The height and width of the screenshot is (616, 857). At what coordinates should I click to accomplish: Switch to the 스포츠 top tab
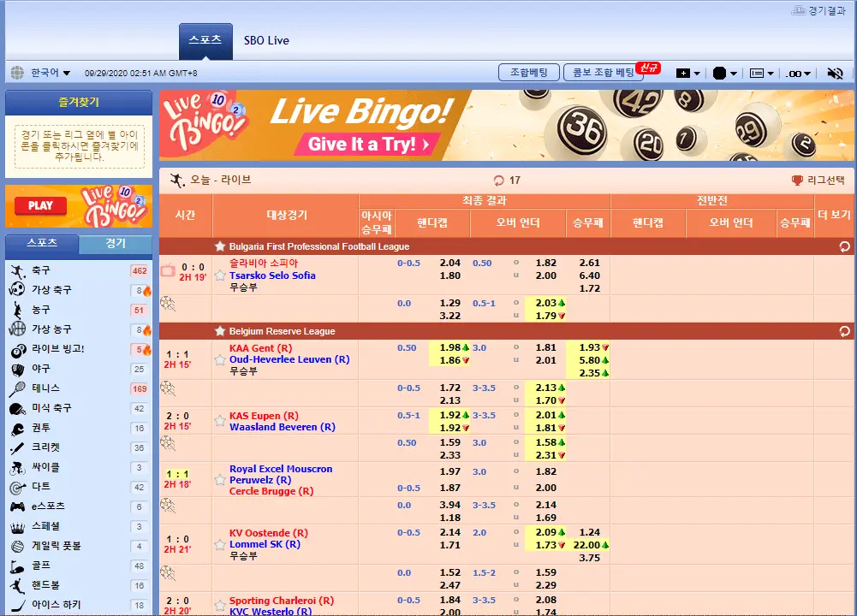205,40
